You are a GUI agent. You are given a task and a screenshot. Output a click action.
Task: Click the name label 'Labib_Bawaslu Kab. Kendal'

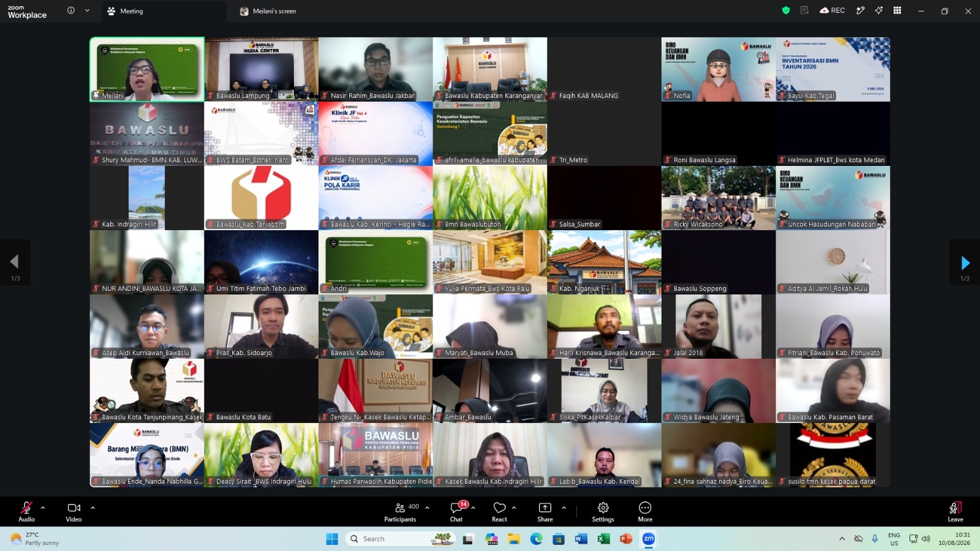598,481
